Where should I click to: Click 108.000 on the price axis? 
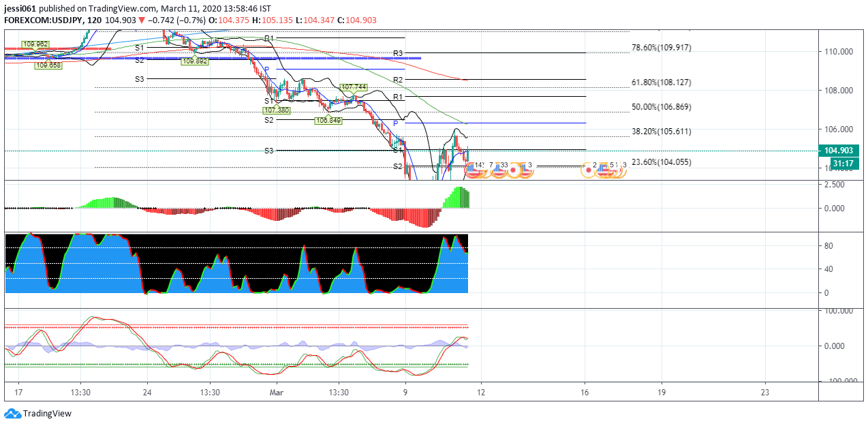point(839,91)
